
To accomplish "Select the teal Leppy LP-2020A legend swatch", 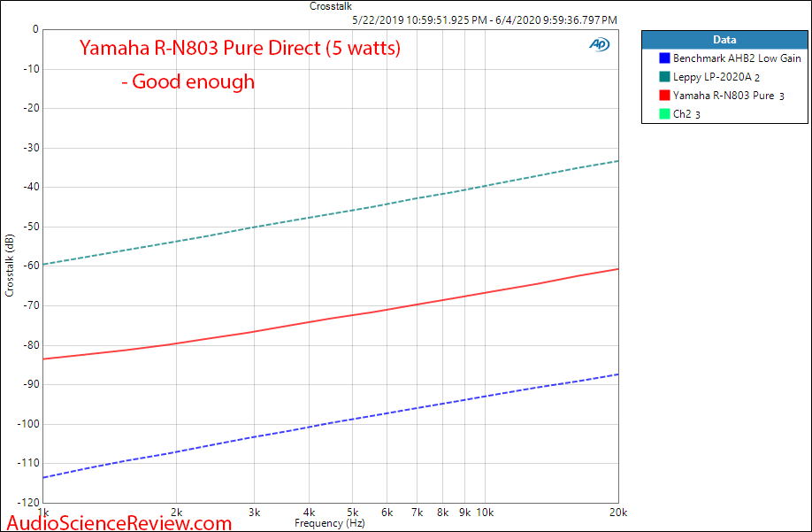I will click(x=664, y=77).
